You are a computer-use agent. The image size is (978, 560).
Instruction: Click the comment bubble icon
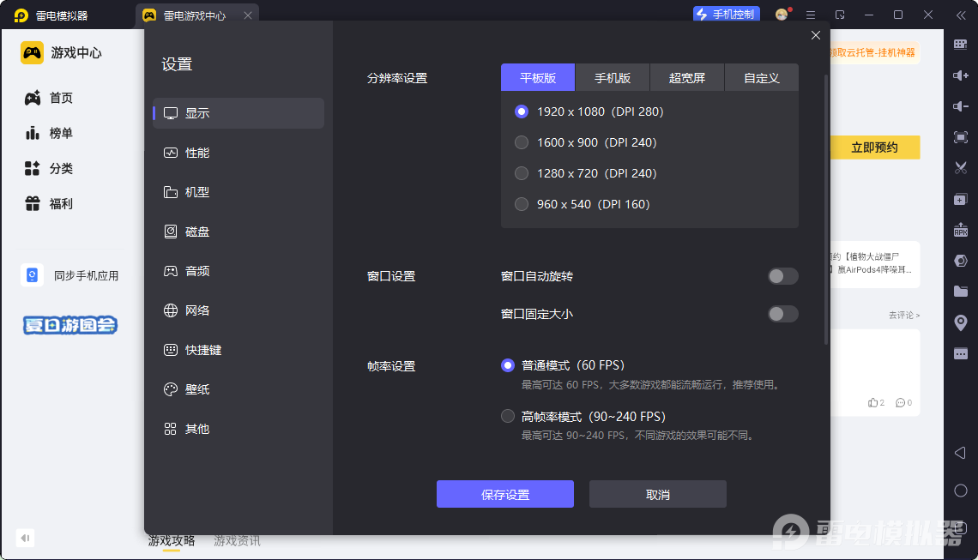(x=900, y=403)
